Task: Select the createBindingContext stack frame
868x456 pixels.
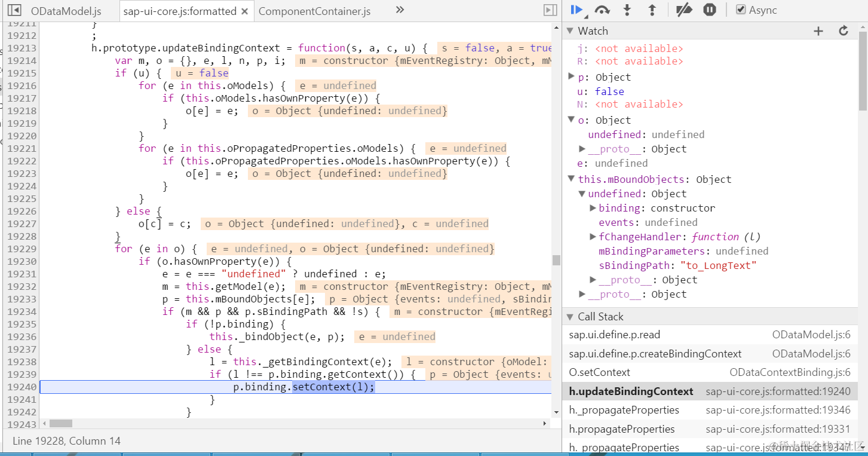Action: 710,354
